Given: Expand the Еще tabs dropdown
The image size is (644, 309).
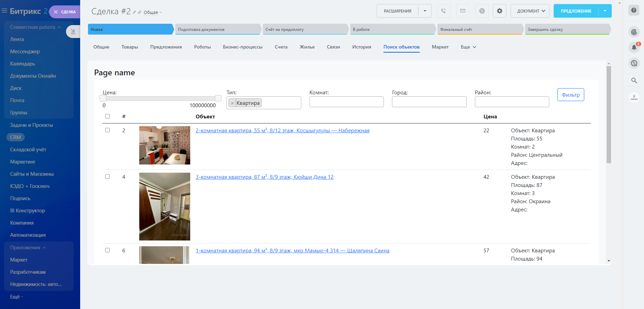Looking at the screenshot, I should pos(468,47).
